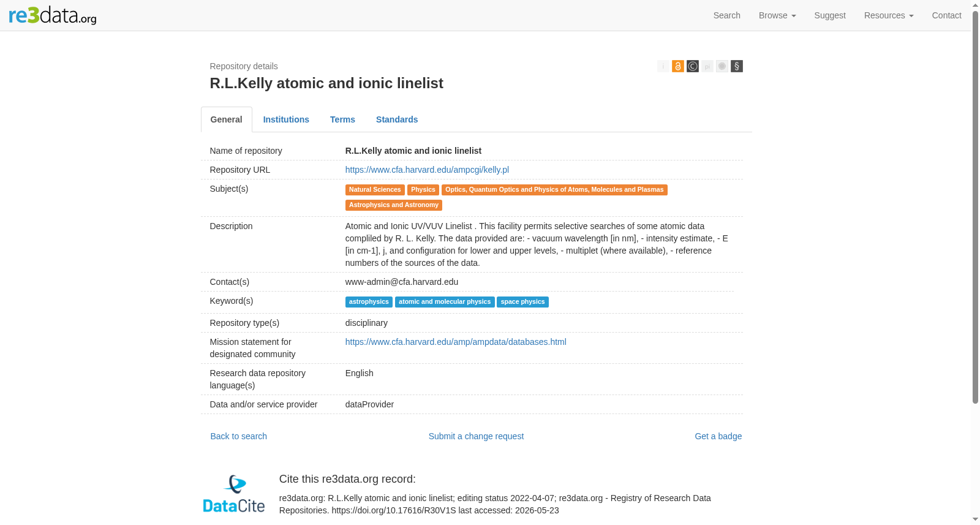Open the Terms tab
This screenshot has height=525, width=980.
[x=342, y=119]
